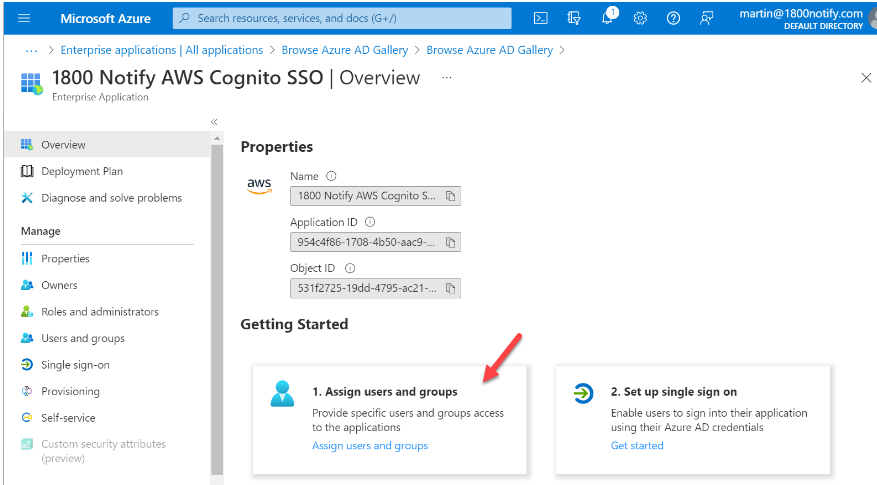Show info tooltip next to Name
The height and width of the screenshot is (485, 877).
331,176
